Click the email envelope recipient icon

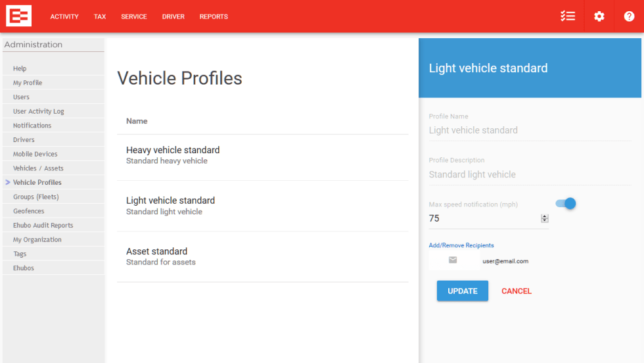coord(453,260)
